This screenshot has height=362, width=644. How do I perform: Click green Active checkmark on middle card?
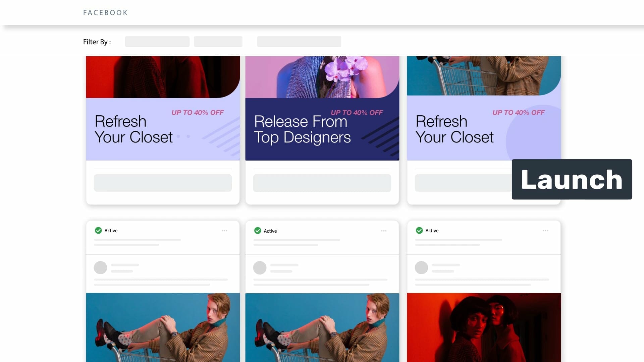coord(258,231)
